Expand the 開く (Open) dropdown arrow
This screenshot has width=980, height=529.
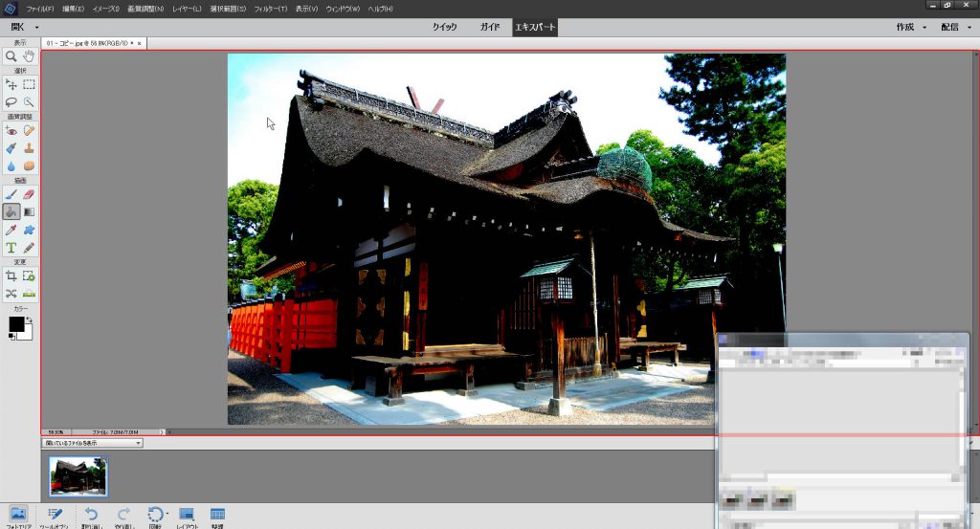[36, 28]
